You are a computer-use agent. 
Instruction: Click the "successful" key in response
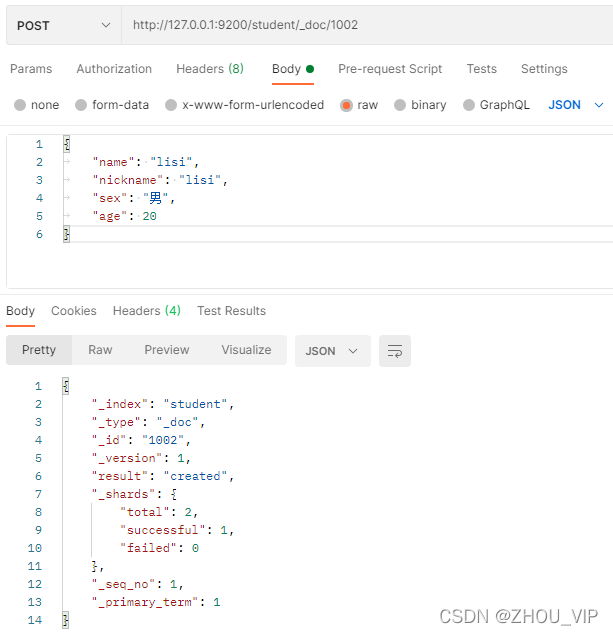click(x=163, y=530)
